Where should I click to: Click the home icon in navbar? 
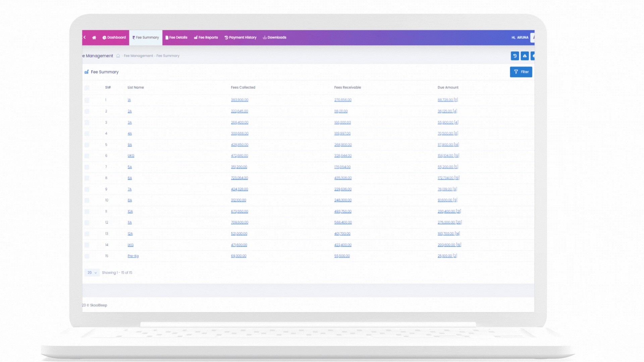point(94,38)
